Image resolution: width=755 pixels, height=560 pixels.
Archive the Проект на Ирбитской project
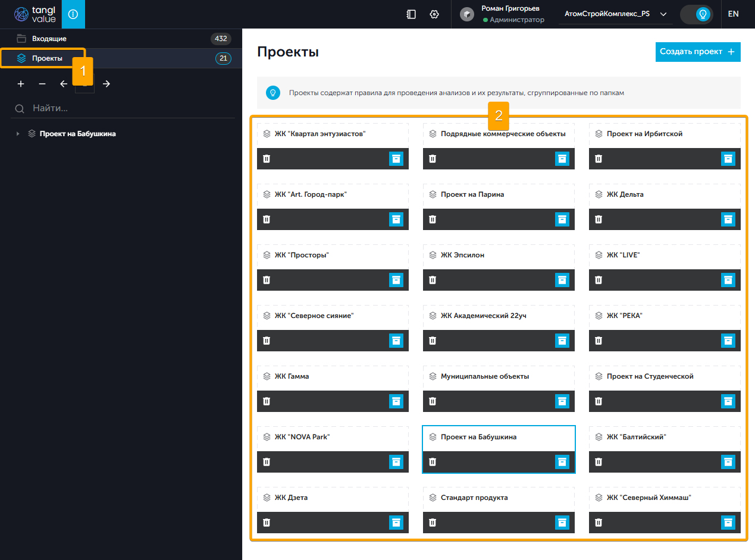click(x=728, y=159)
